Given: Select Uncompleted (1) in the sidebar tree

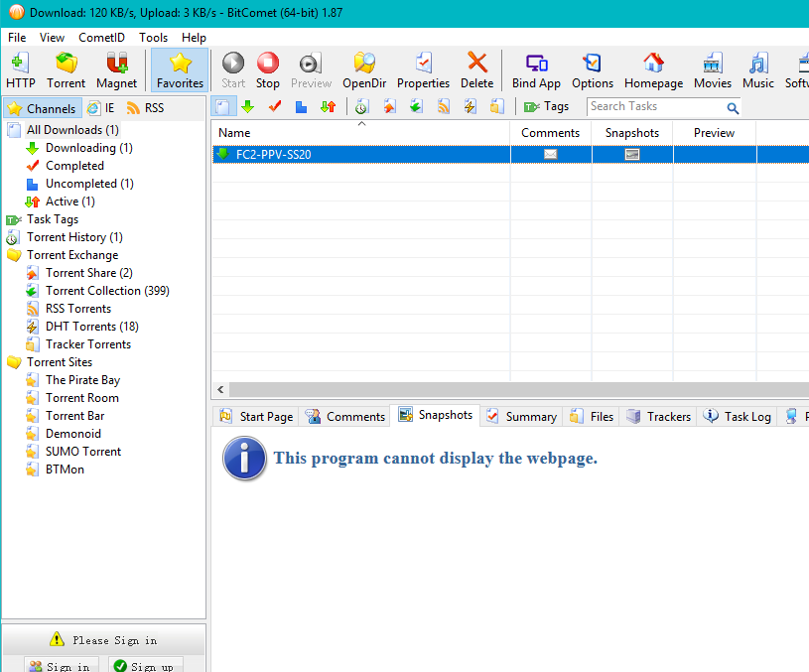Looking at the screenshot, I should click(x=89, y=184).
